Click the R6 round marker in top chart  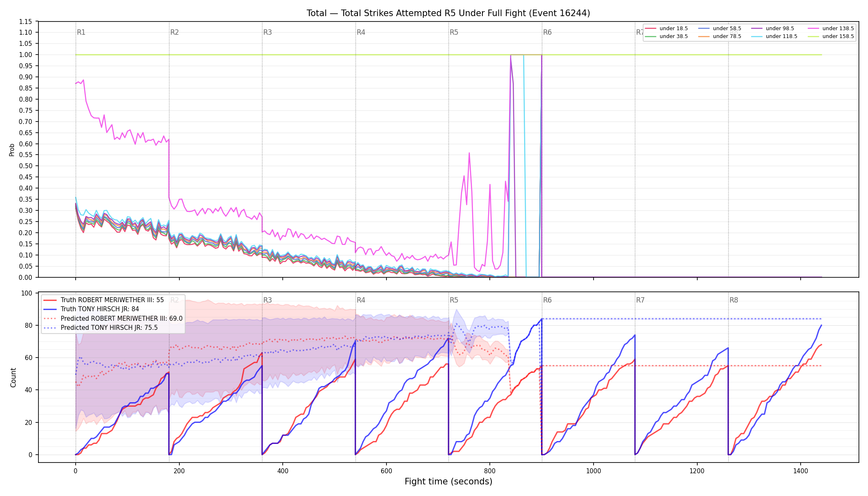[547, 32]
